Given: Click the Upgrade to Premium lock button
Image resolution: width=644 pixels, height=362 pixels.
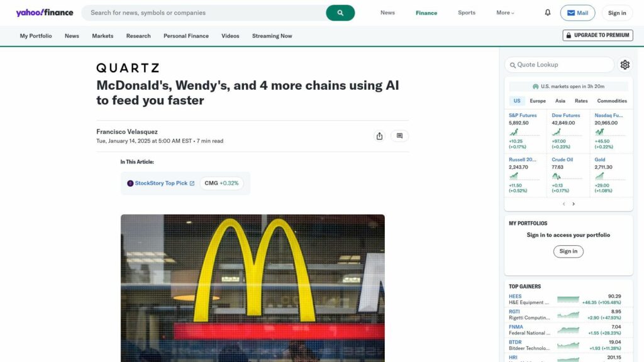Looking at the screenshot, I should [597, 35].
